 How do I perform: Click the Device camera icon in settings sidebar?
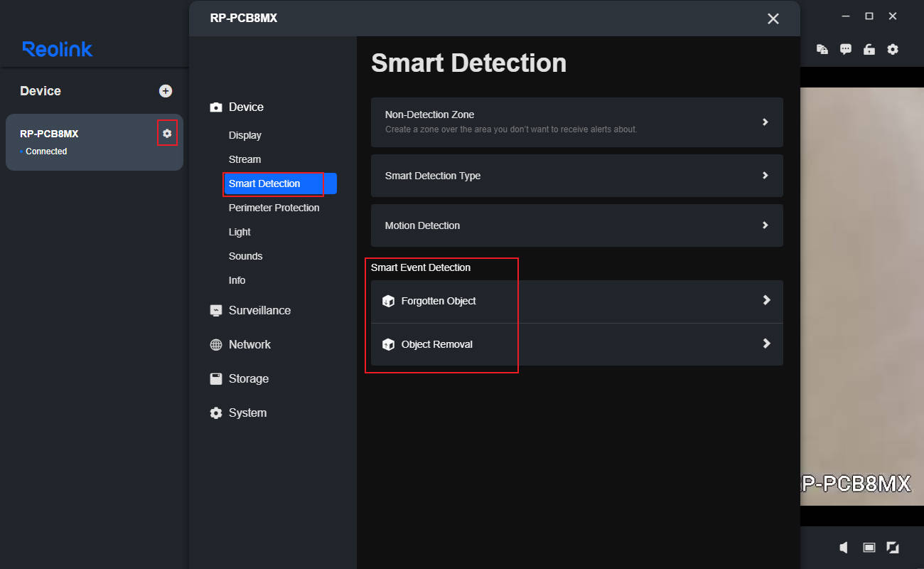(x=215, y=107)
